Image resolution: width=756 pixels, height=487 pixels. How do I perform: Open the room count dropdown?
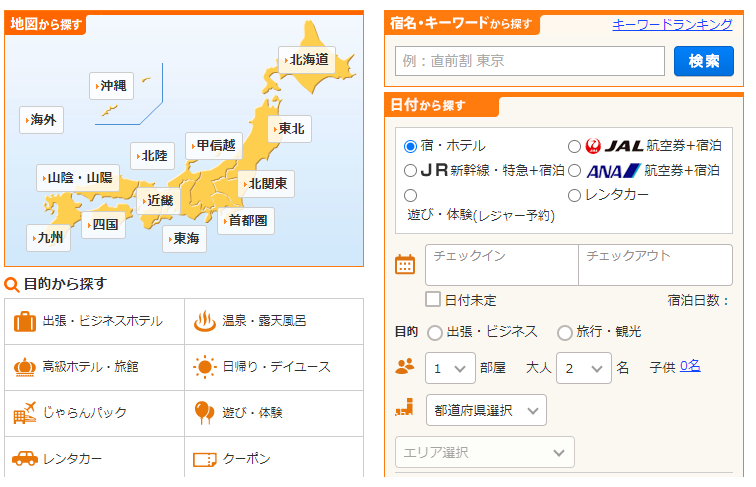coord(449,368)
